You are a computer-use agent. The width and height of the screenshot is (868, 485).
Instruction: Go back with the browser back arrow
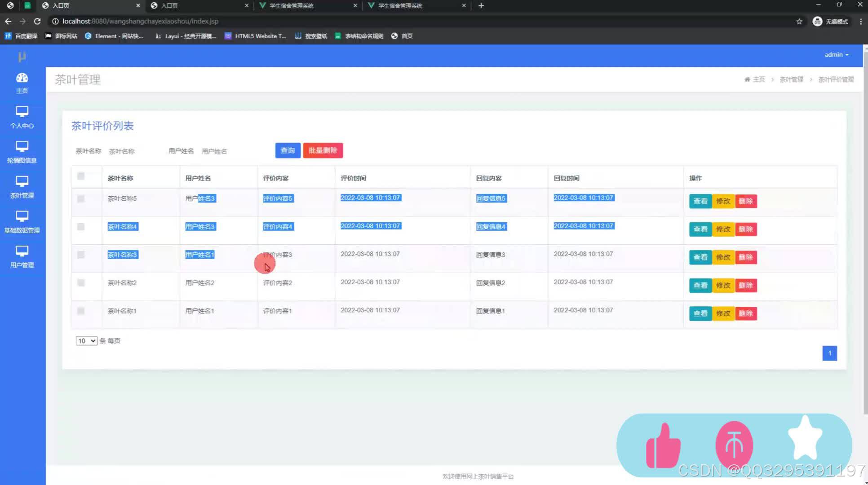pyautogui.click(x=8, y=21)
